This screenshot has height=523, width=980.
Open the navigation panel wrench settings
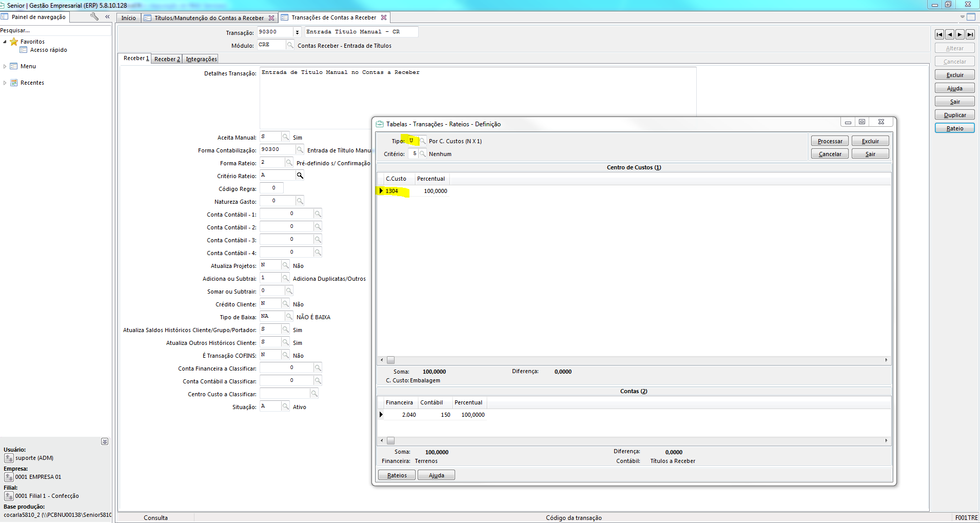tap(94, 17)
